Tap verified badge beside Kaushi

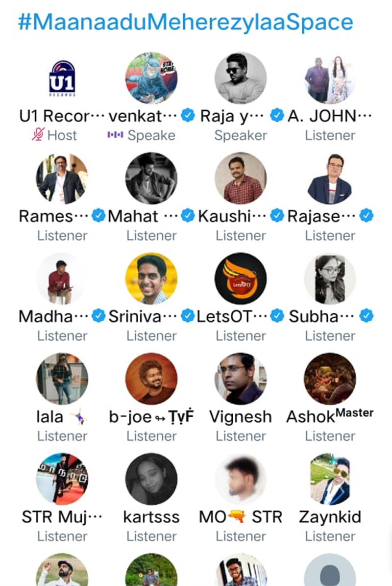[277, 215]
